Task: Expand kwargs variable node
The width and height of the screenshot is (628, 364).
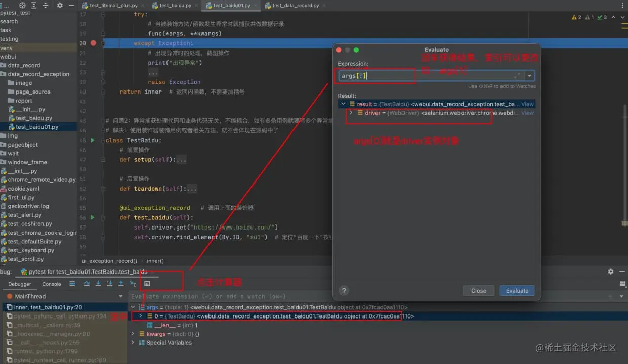Action: (133, 334)
